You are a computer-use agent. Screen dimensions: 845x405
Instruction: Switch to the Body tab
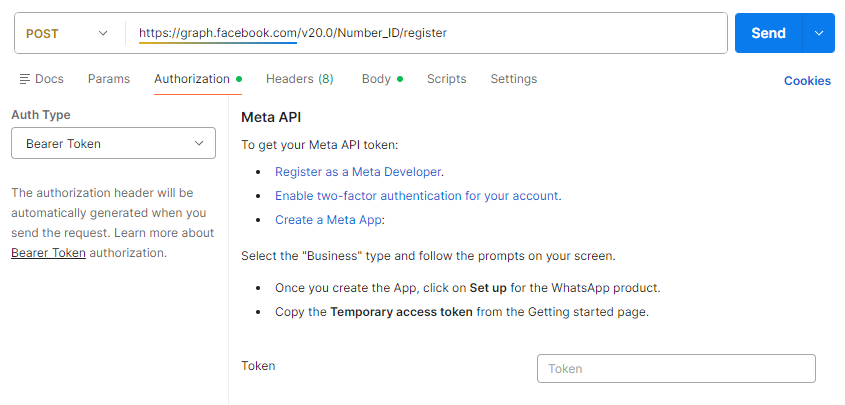point(376,79)
